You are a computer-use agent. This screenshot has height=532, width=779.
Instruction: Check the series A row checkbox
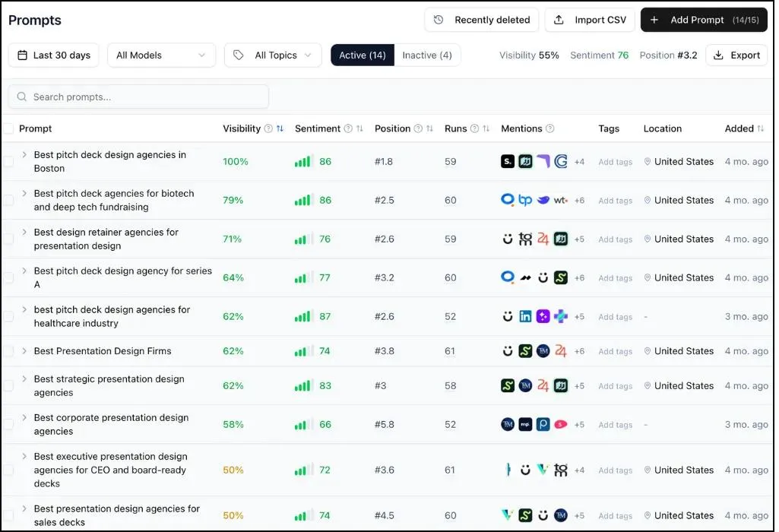pos(8,277)
